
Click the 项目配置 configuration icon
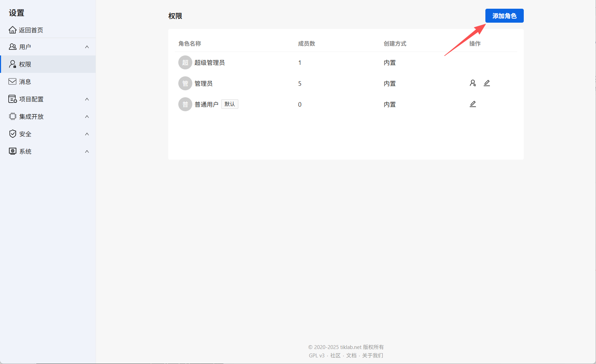coord(13,99)
